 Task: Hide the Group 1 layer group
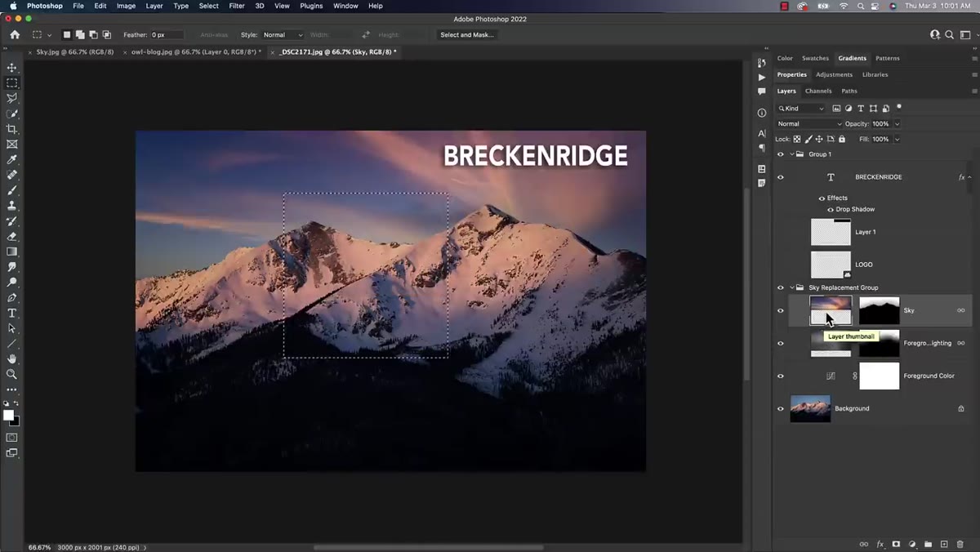tap(780, 154)
